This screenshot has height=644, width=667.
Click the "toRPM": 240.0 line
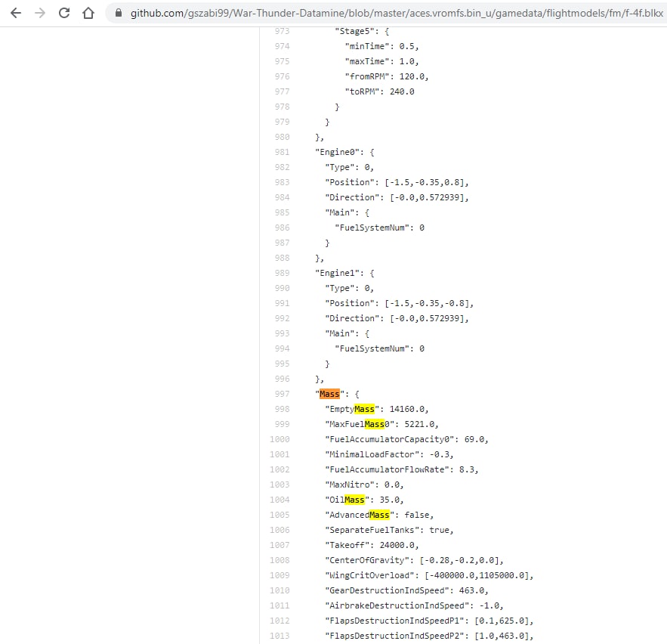click(379, 91)
